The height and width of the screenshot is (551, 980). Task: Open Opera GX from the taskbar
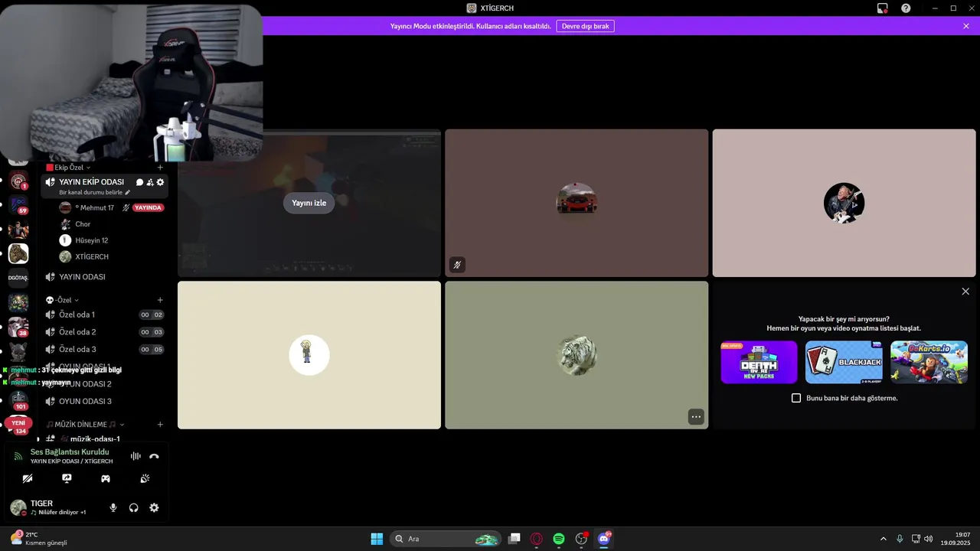click(x=537, y=539)
